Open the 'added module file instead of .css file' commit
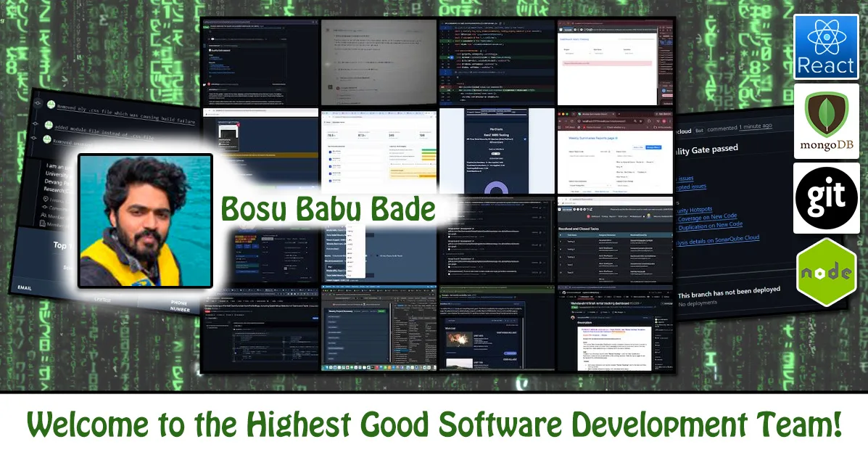 [x=105, y=132]
